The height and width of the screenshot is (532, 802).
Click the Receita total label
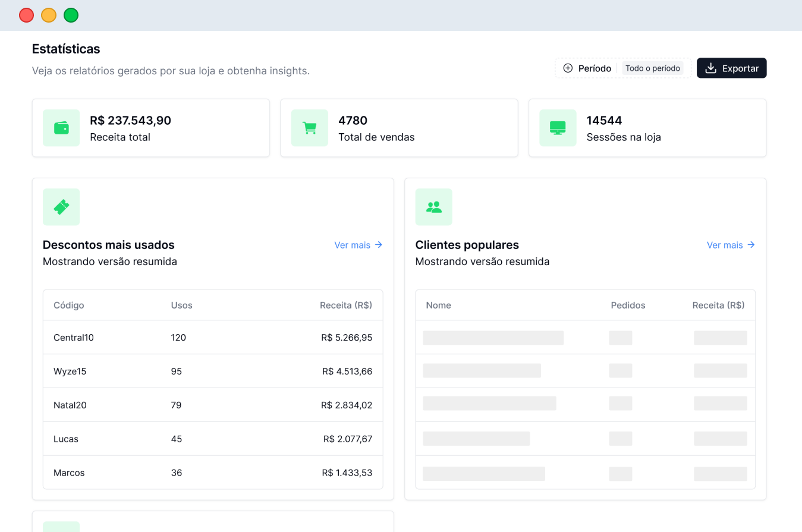click(x=120, y=137)
